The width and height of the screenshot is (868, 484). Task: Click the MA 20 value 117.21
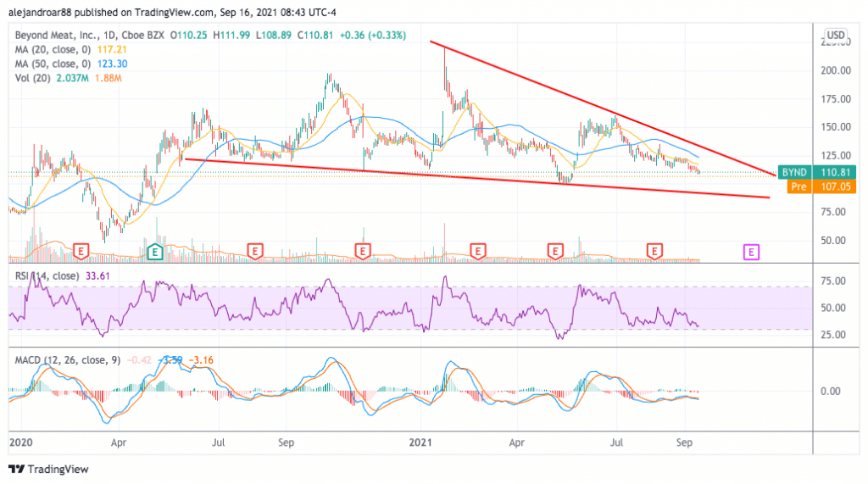112,49
